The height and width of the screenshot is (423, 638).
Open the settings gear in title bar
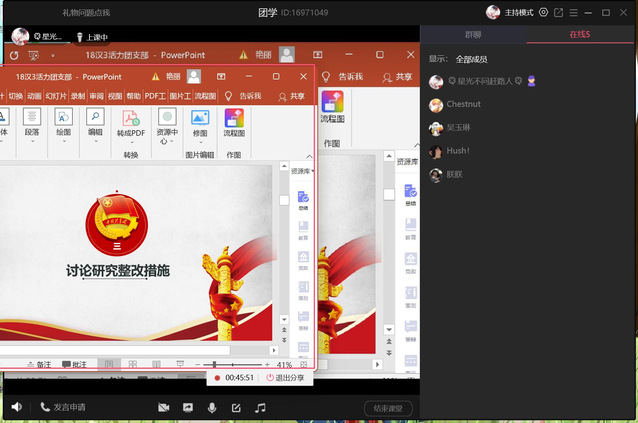(x=543, y=12)
